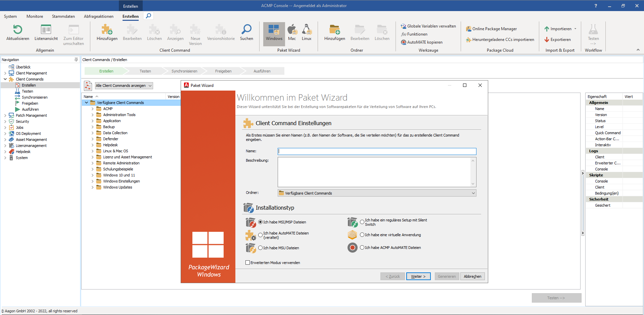This screenshot has width=644, height=315.
Task: Choose Ich habe MSU Dateien option
Action: pos(260,248)
